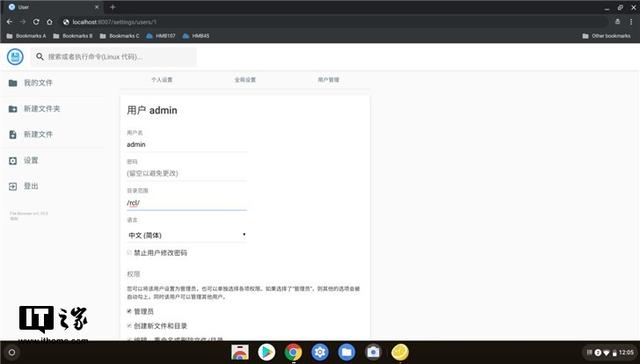Toggle the 管理员 checkbox
This screenshot has height=364, width=640.
tap(129, 311)
